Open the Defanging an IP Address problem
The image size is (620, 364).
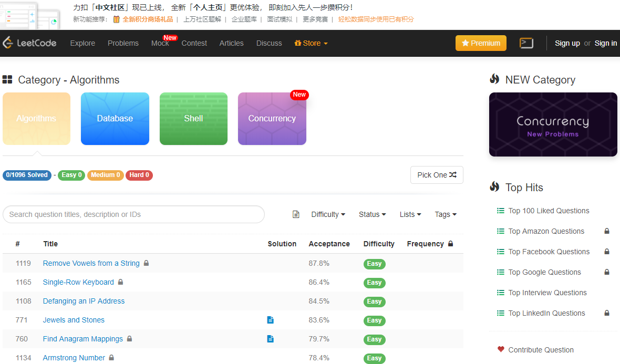coord(84,301)
